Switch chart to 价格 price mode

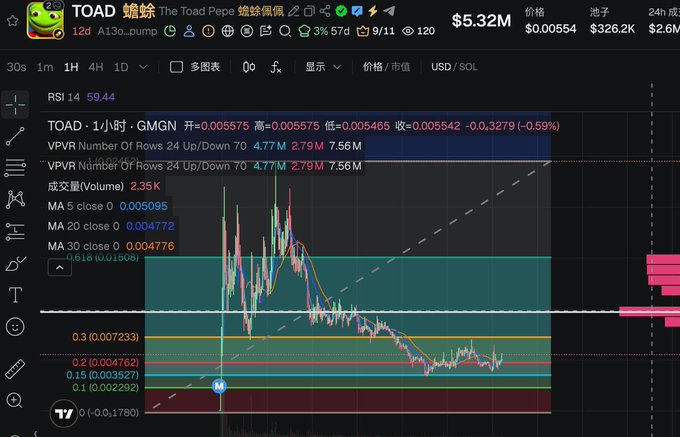tap(373, 67)
